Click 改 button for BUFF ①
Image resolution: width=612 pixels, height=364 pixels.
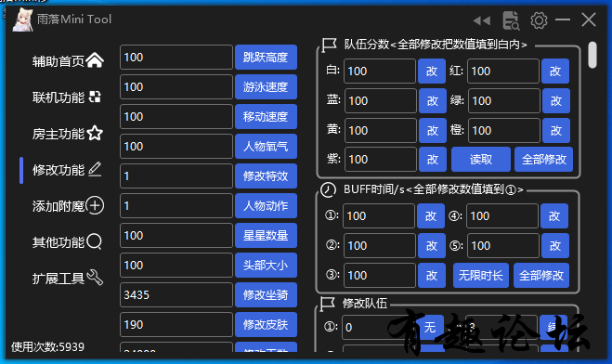431,215
